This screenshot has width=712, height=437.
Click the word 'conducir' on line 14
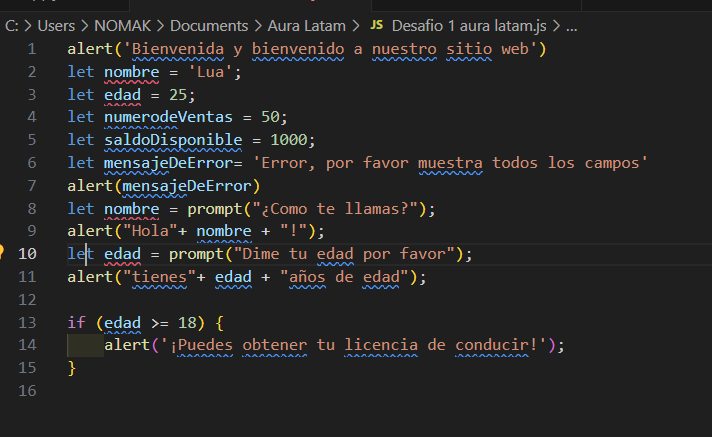(x=492, y=345)
